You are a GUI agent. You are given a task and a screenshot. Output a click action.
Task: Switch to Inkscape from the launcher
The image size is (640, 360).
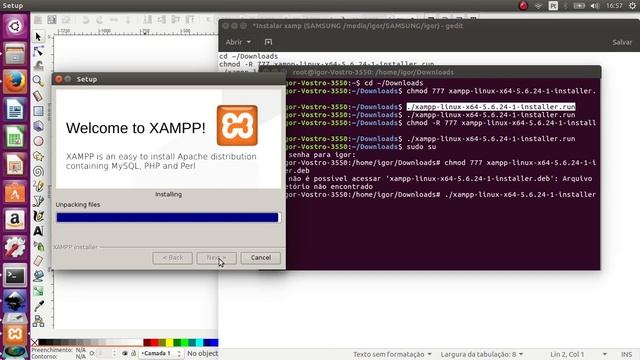pos(15,302)
